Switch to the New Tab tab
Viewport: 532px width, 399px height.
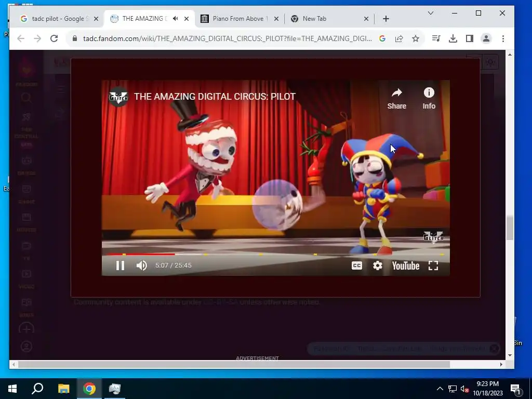point(329,19)
